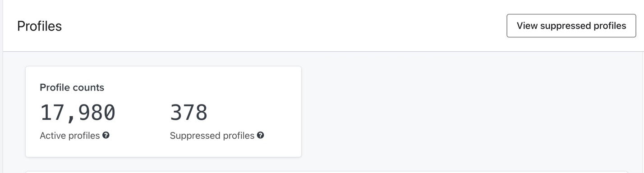This screenshot has height=173, width=644.
Task: Open the suppressed profiles list via header button
Action: tap(571, 26)
